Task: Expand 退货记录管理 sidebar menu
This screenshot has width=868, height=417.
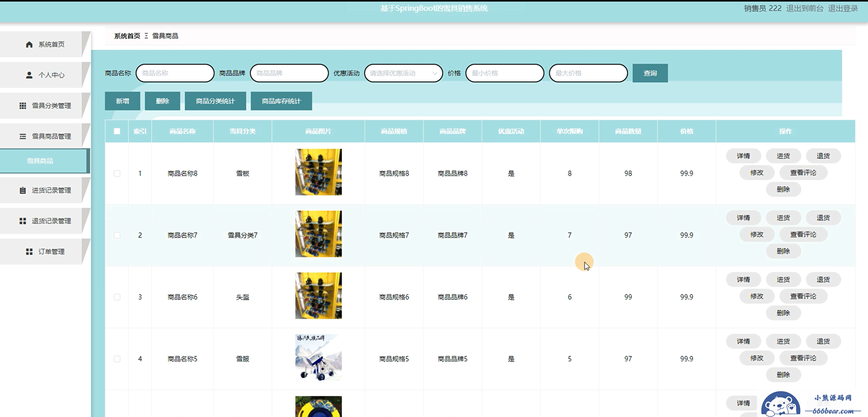Action: 45,221
